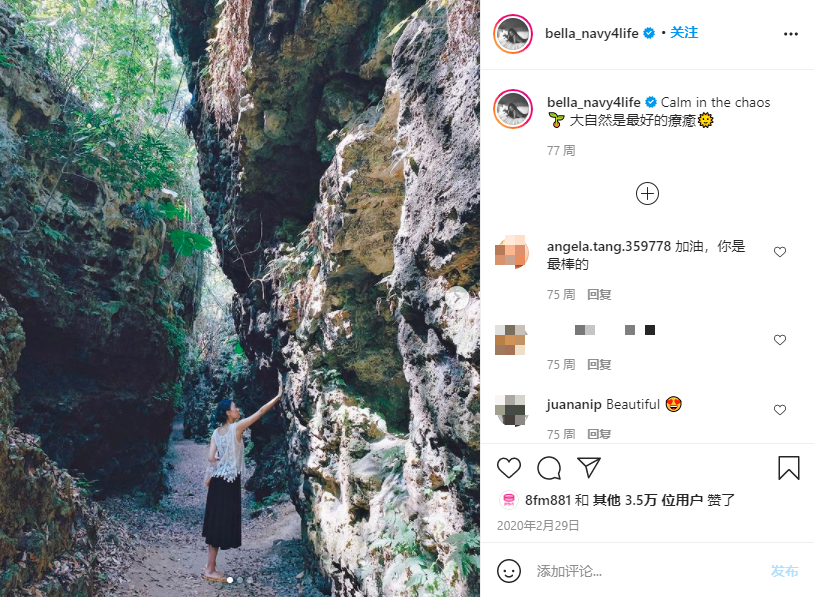Reply to juananip's comment

[599, 434]
